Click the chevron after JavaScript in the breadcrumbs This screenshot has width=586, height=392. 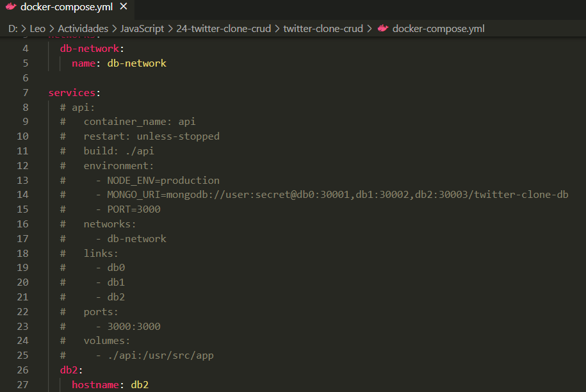[170, 28]
